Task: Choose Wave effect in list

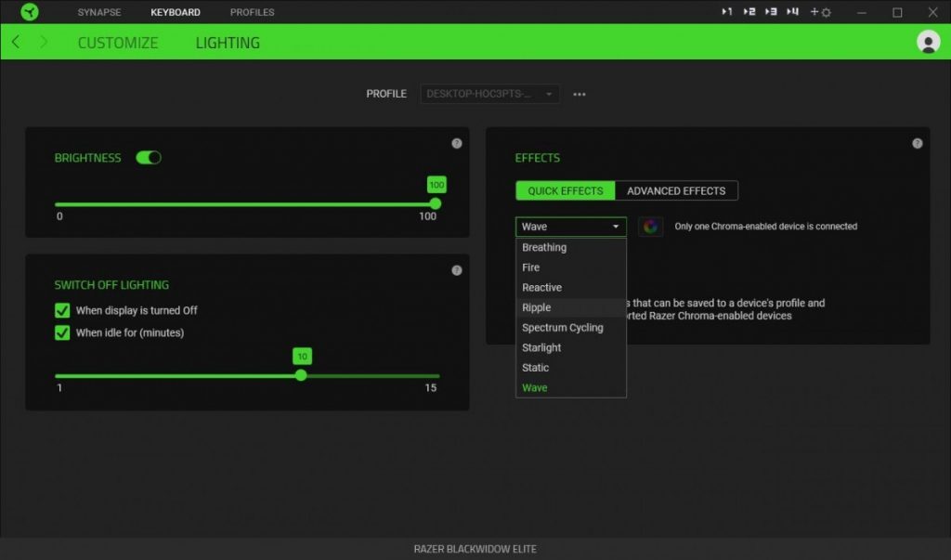Action: pos(571,387)
